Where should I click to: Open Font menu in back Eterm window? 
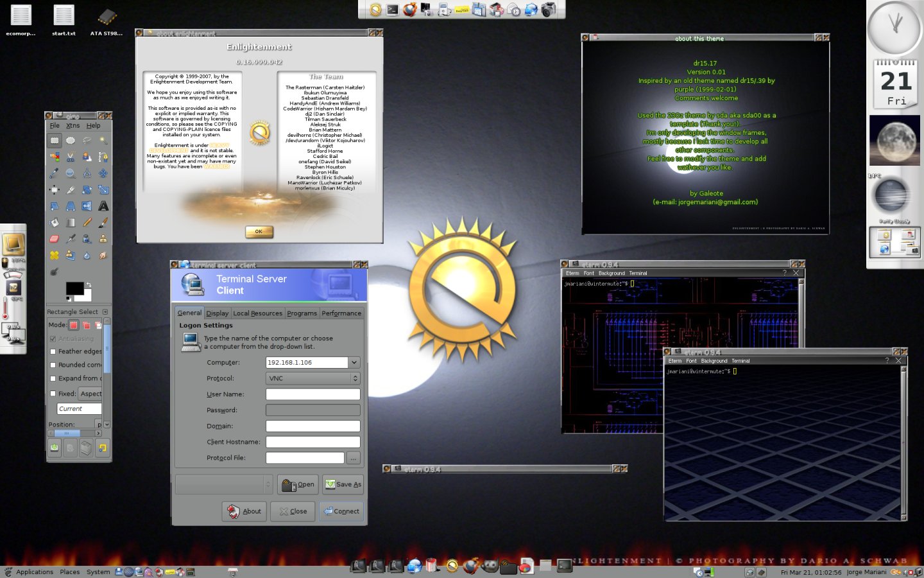pos(588,273)
